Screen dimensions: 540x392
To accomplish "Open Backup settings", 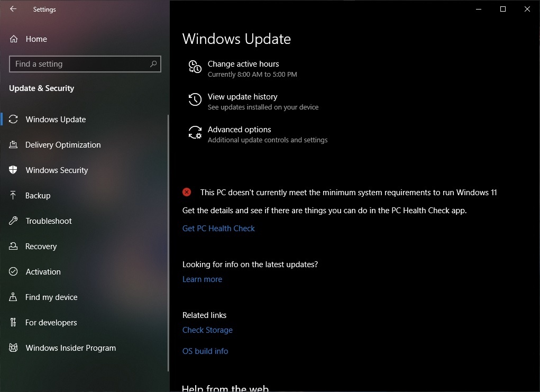I will click(x=84, y=195).
